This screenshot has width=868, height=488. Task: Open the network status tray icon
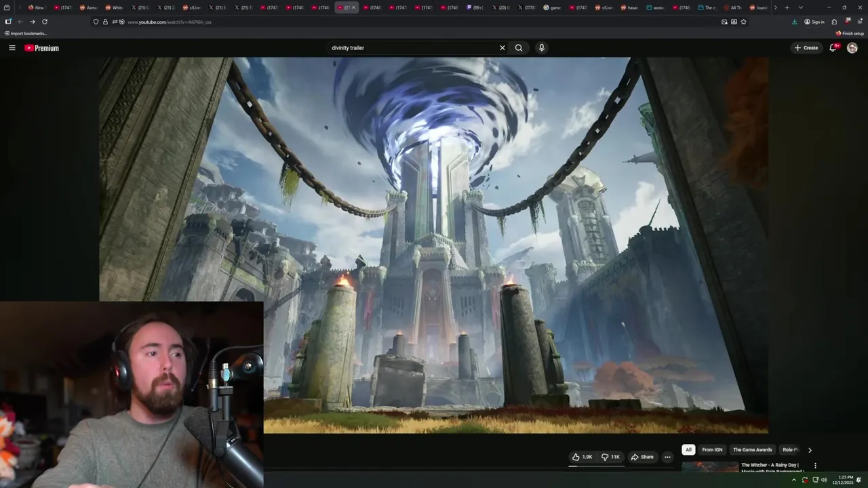(815, 480)
